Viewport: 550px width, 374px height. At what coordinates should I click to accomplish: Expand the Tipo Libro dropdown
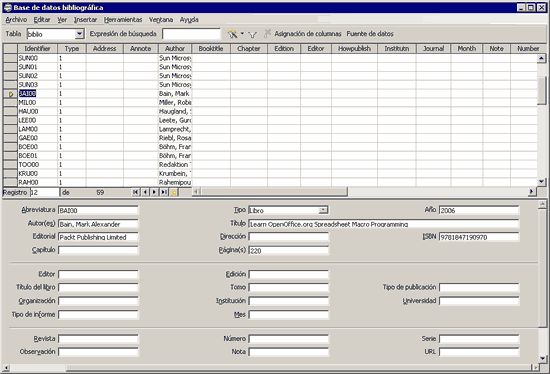coord(323,210)
